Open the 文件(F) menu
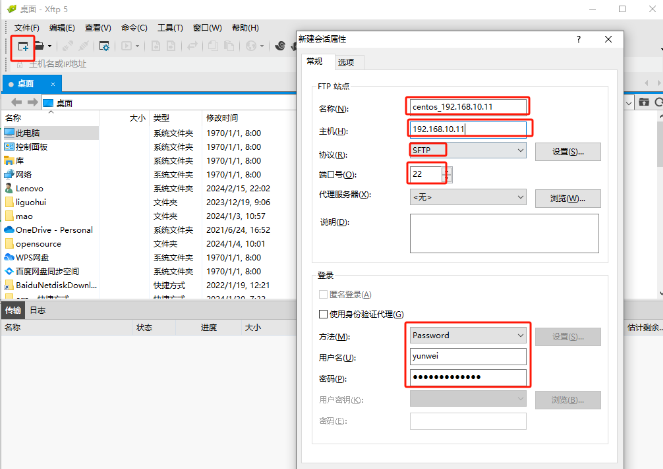The image size is (663, 469). (x=27, y=28)
